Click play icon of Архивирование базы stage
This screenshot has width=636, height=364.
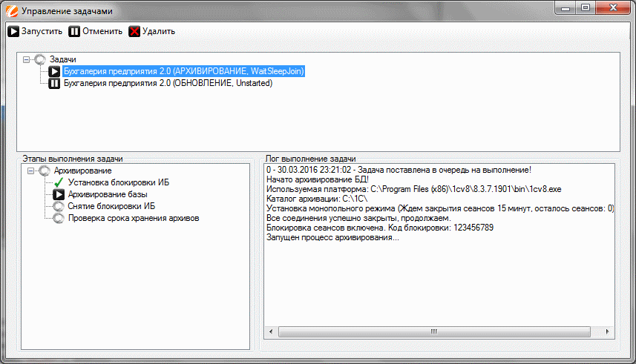[x=59, y=194]
